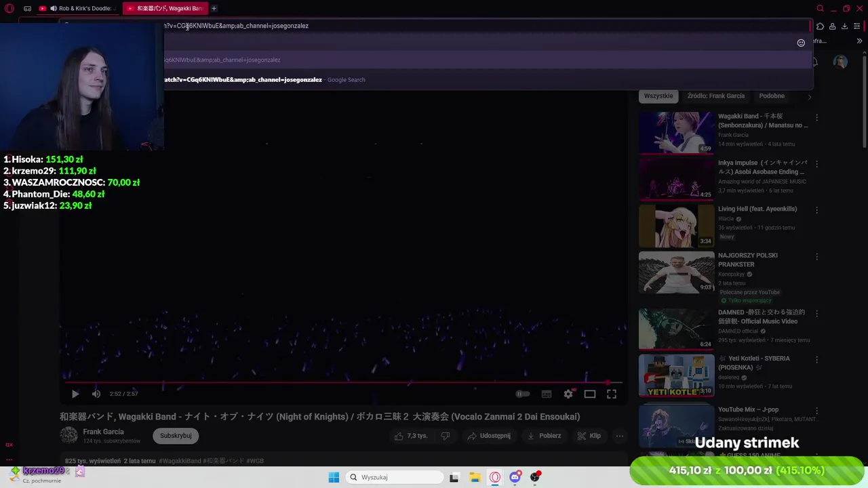Screen dimensions: 868x488
Task: Open YouTube Mix J-pop playlist
Action: [x=676, y=425]
